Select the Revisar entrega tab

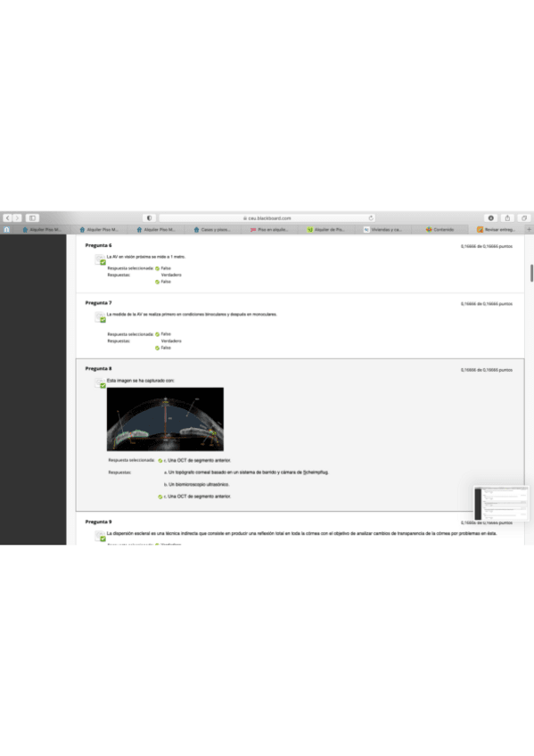(x=497, y=229)
